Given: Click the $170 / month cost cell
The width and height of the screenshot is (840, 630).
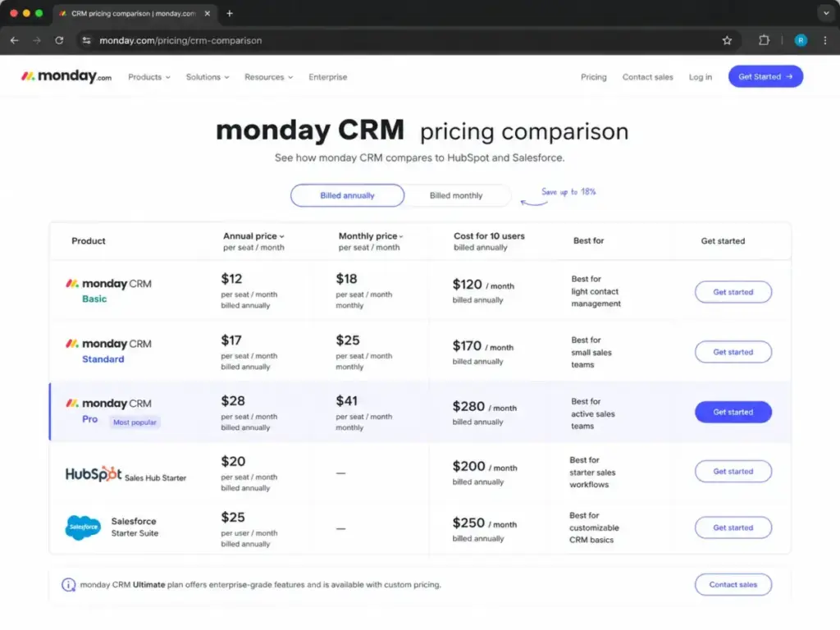Looking at the screenshot, I should [482, 353].
